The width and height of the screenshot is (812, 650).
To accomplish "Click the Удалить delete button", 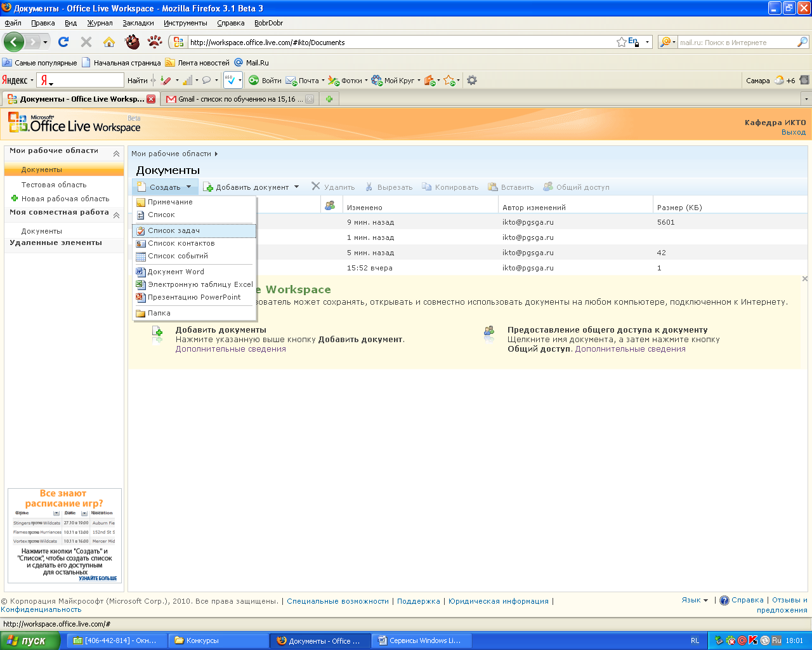I will 333,187.
